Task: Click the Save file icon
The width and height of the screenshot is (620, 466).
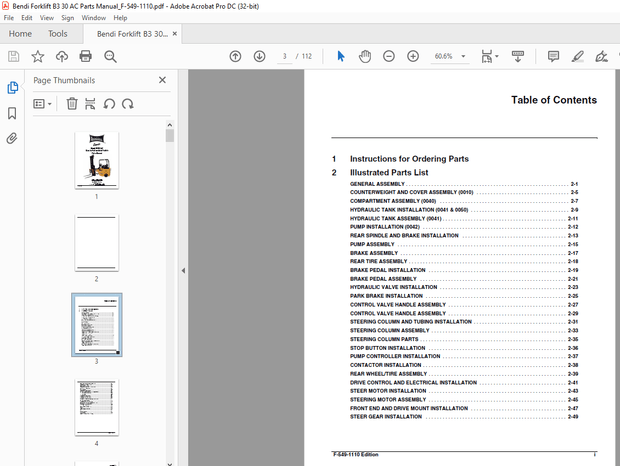Action: coord(13,57)
